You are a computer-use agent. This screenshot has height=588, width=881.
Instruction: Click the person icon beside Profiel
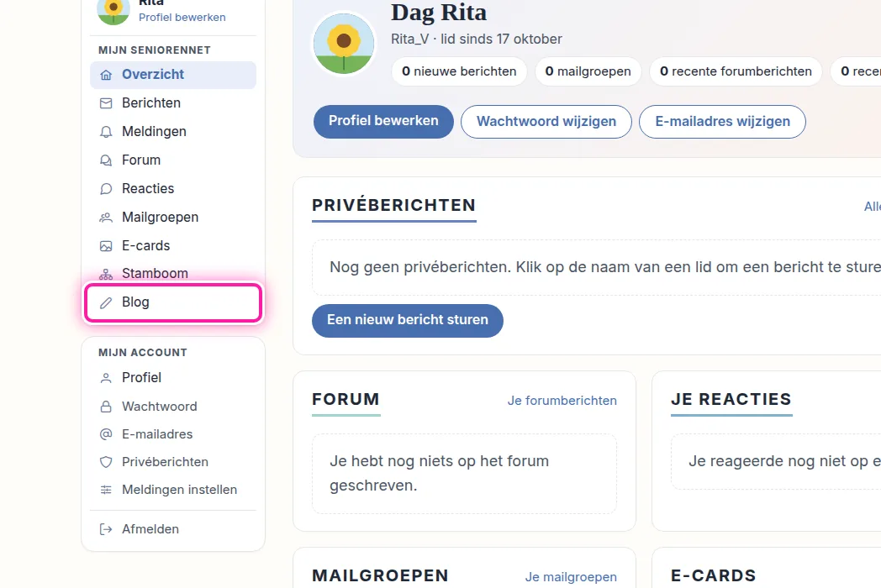pyautogui.click(x=106, y=378)
